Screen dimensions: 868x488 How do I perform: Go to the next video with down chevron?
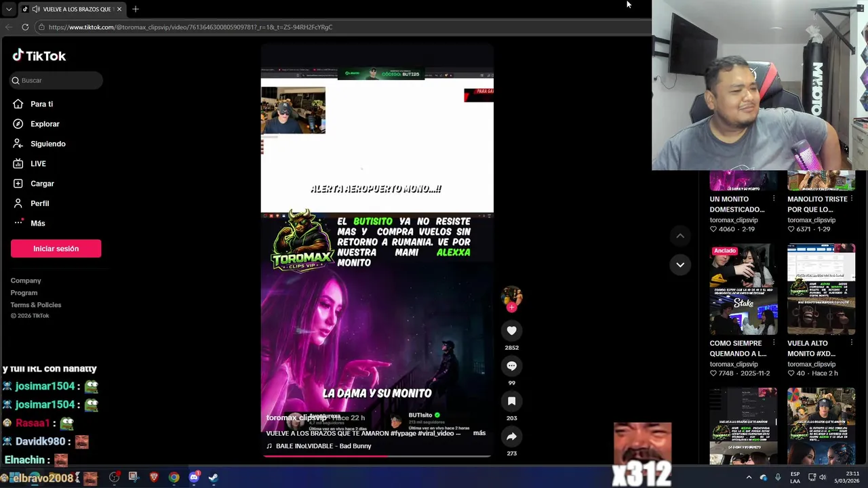680,264
